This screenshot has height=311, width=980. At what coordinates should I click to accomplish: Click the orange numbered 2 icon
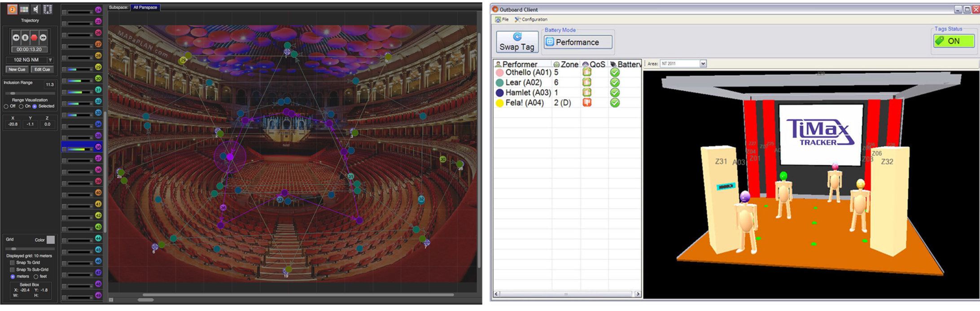click(12, 9)
